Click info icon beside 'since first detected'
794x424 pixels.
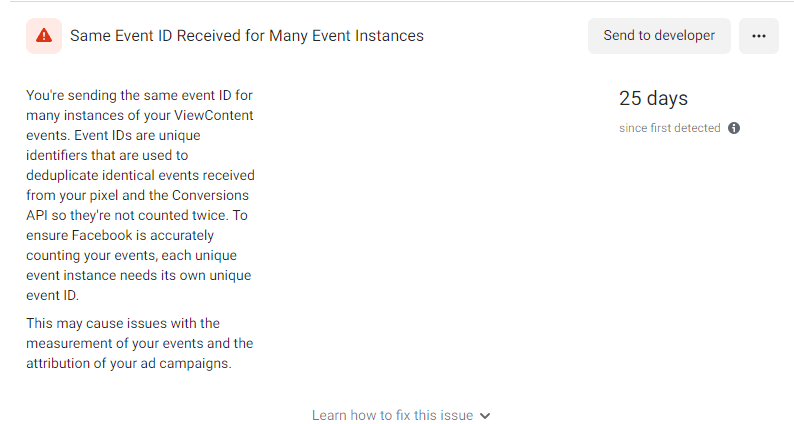(x=734, y=128)
